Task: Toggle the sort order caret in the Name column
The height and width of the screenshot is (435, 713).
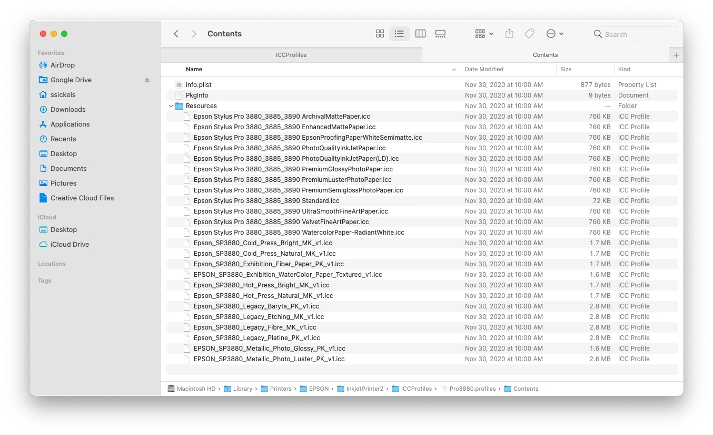Action: coord(453,70)
